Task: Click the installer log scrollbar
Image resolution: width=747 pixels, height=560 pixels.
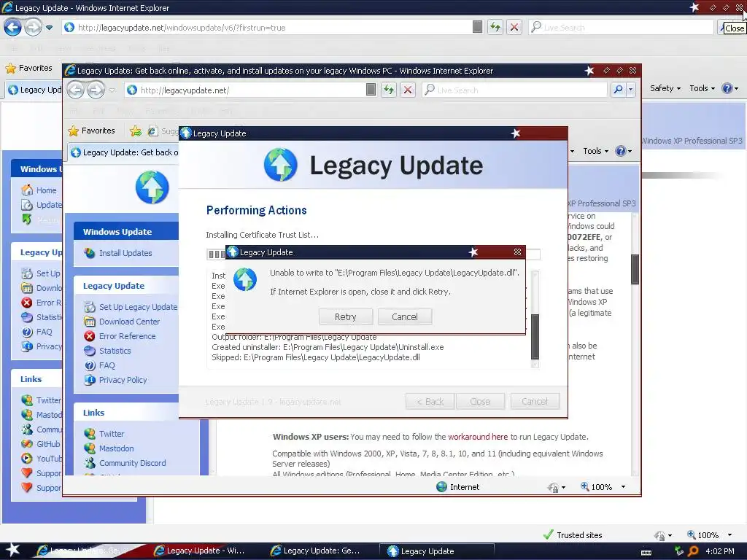Action: pyautogui.click(x=535, y=319)
